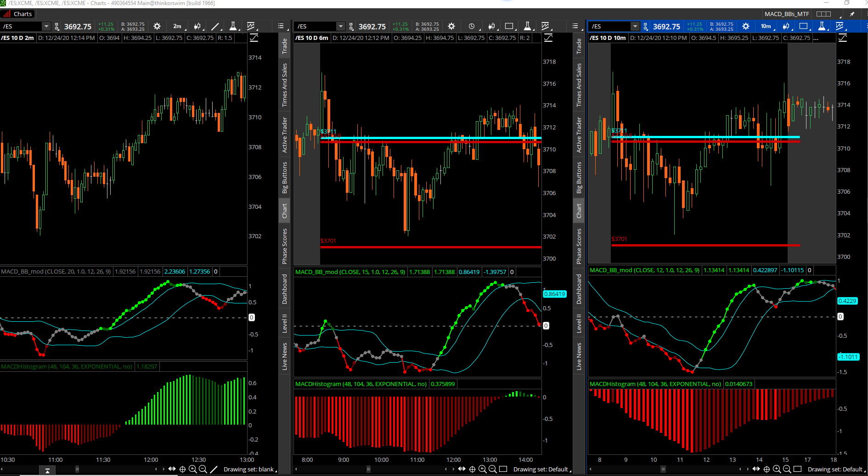Screen dimensions: 868x476
Task: Zoom in on the left chart
Action: click(x=192, y=469)
